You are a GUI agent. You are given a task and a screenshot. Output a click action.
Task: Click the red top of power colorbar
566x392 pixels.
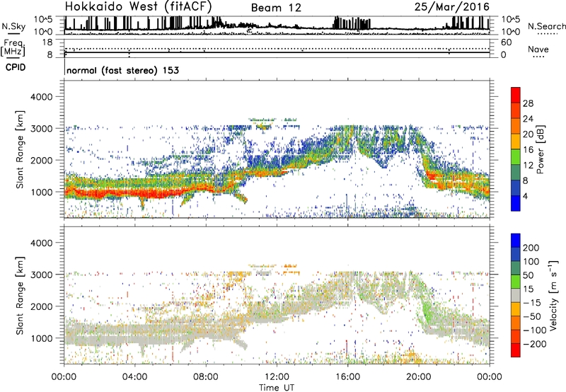point(516,96)
